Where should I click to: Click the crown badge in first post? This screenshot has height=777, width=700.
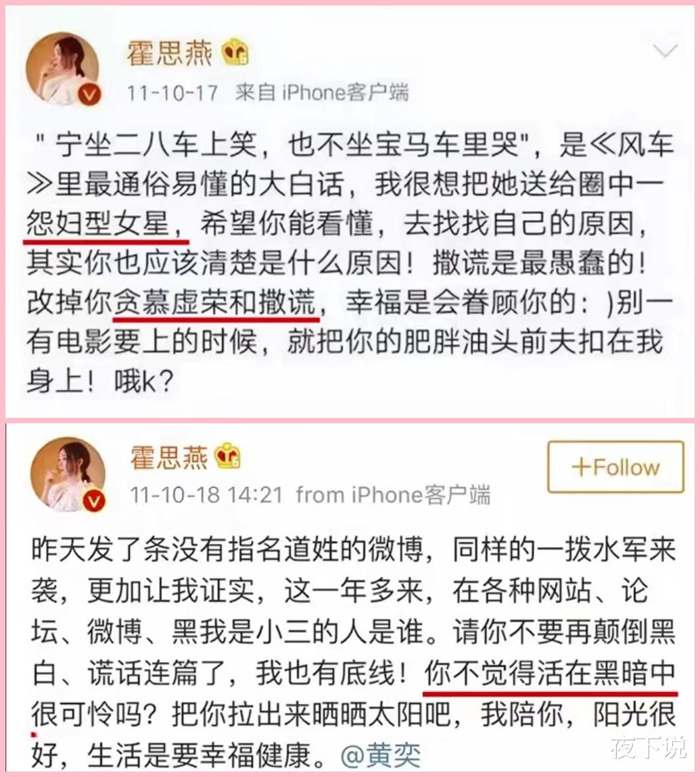tap(235, 52)
